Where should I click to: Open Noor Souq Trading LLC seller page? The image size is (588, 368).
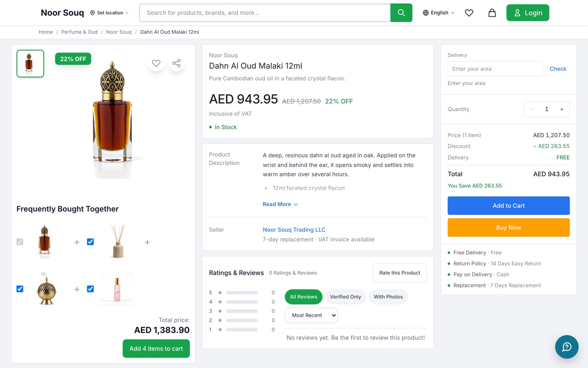tap(294, 230)
